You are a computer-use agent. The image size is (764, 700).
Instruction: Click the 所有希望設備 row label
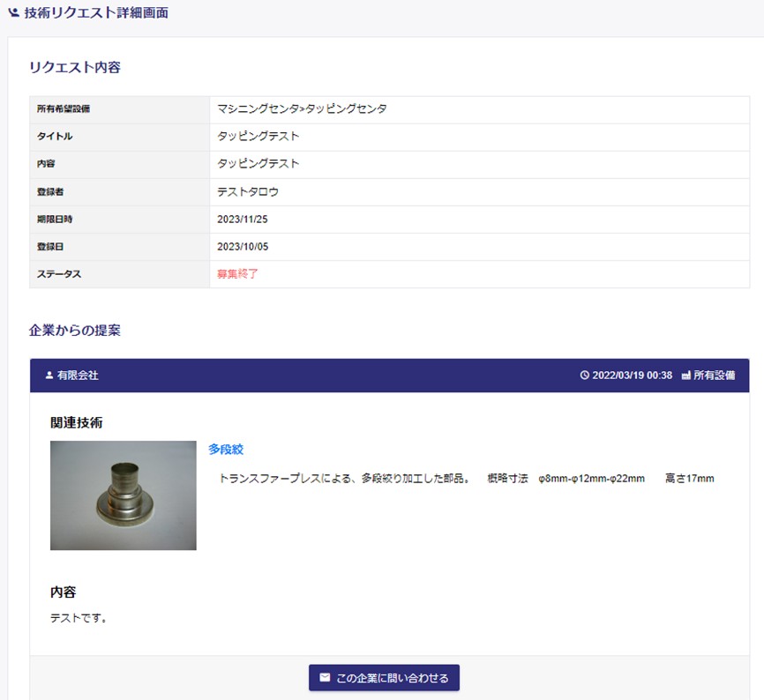pyautogui.click(x=64, y=109)
